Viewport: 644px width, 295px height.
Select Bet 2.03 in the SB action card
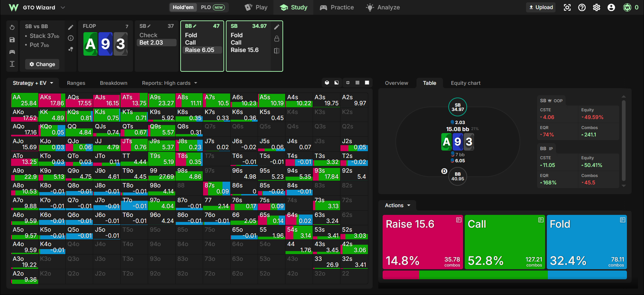pos(157,43)
